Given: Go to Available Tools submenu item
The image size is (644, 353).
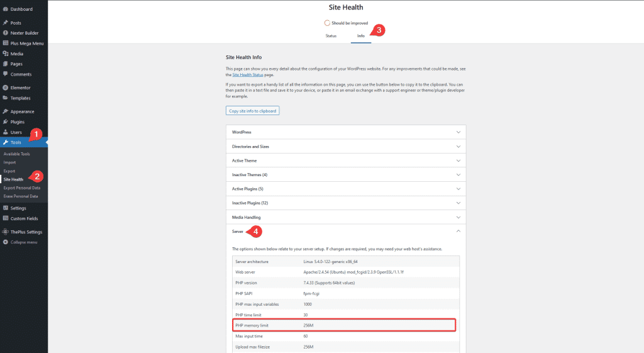Looking at the screenshot, I should [x=16, y=154].
